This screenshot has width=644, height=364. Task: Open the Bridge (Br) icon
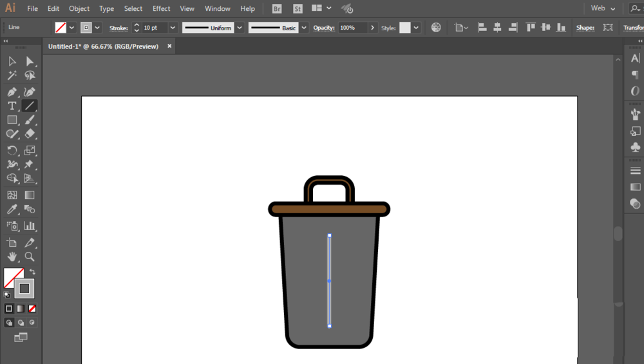click(x=277, y=8)
